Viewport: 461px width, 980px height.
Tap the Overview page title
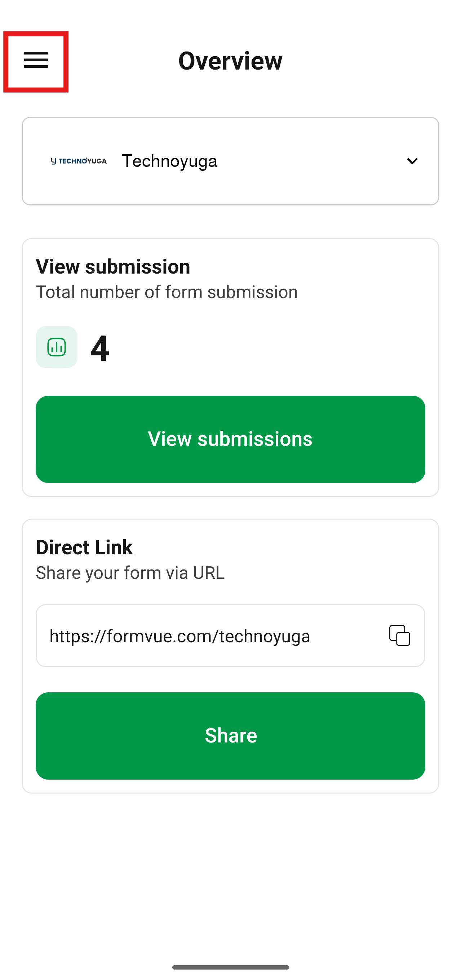(x=230, y=61)
